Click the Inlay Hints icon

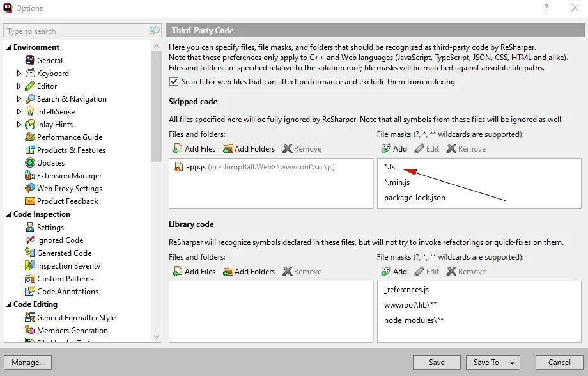pyautogui.click(x=30, y=124)
